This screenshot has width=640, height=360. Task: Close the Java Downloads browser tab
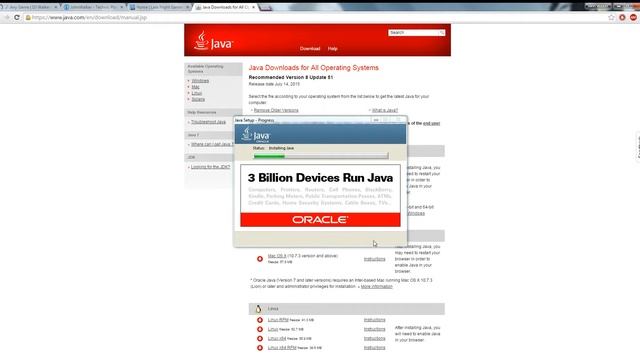pos(253,7)
